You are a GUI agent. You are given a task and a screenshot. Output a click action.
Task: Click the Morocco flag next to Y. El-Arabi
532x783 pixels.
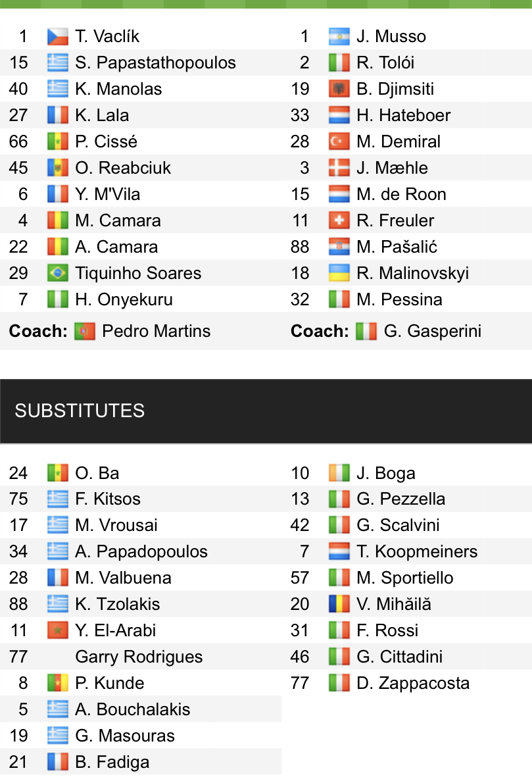pos(58,630)
